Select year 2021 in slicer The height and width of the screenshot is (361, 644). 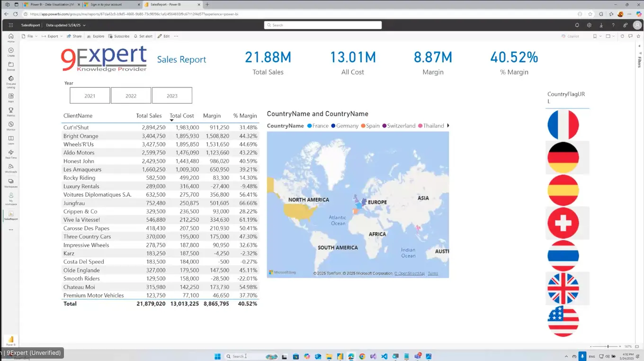(x=90, y=95)
